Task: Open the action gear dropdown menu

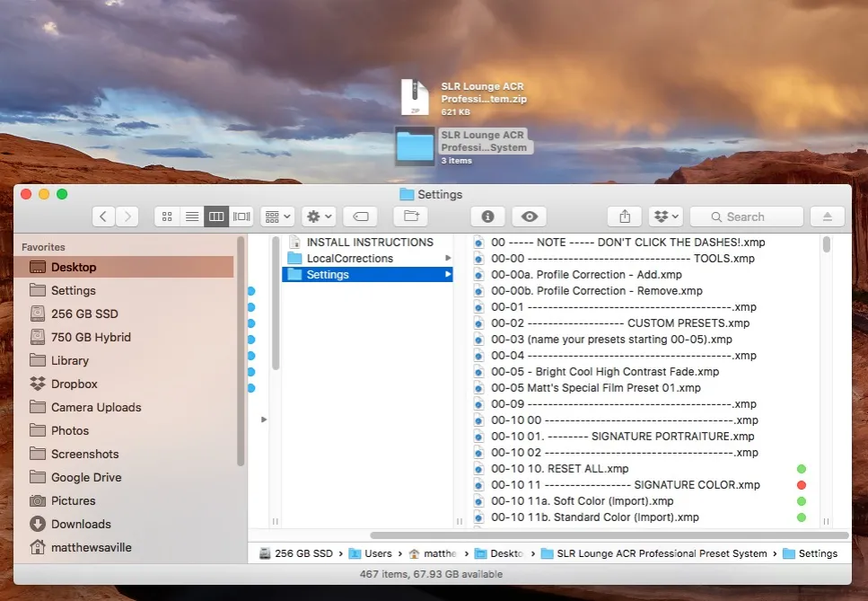Action: click(318, 216)
